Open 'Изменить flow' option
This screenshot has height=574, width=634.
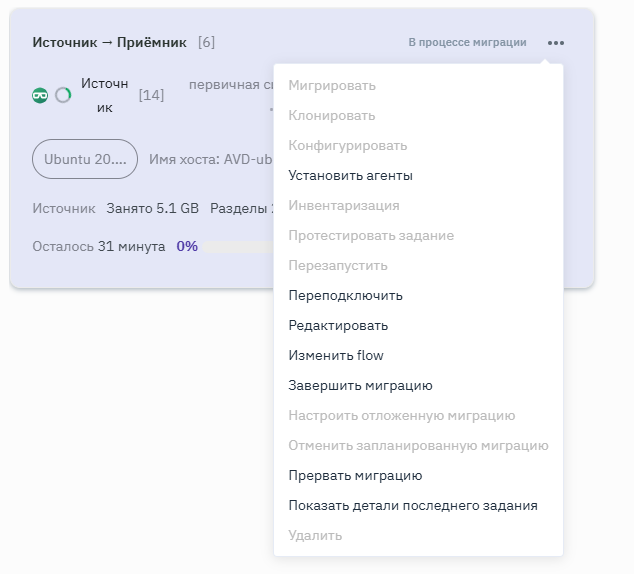pyautogui.click(x=336, y=356)
